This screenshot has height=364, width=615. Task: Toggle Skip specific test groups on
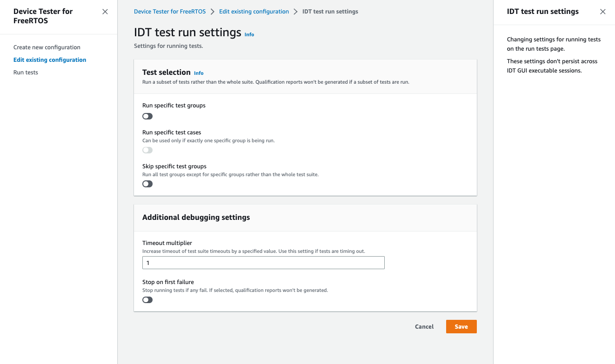click(x=147, y=184)
